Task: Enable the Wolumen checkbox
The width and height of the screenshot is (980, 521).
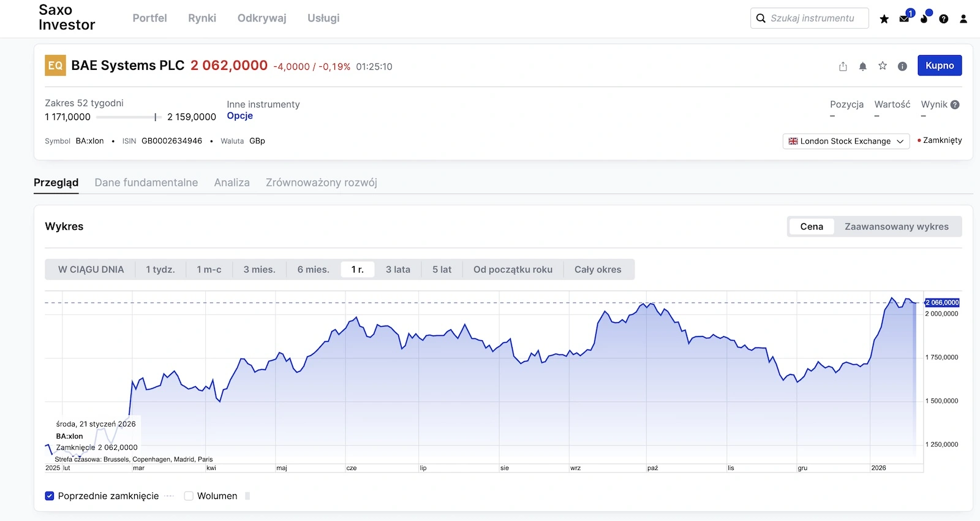Action: tap(189, 496)
